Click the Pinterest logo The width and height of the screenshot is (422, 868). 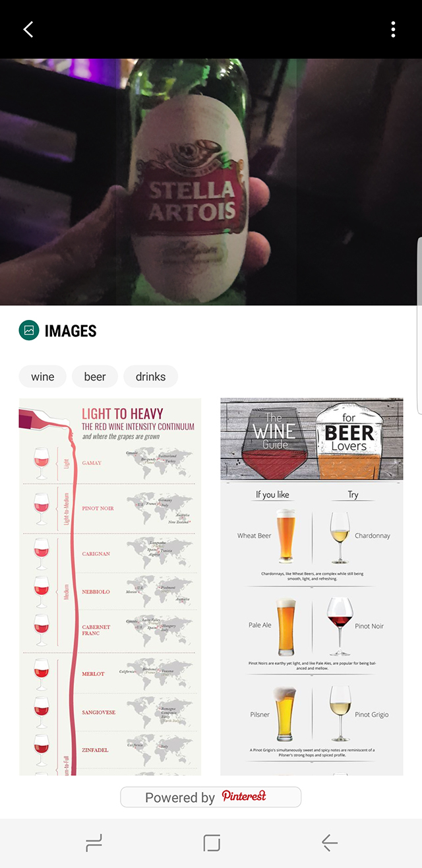244,796
